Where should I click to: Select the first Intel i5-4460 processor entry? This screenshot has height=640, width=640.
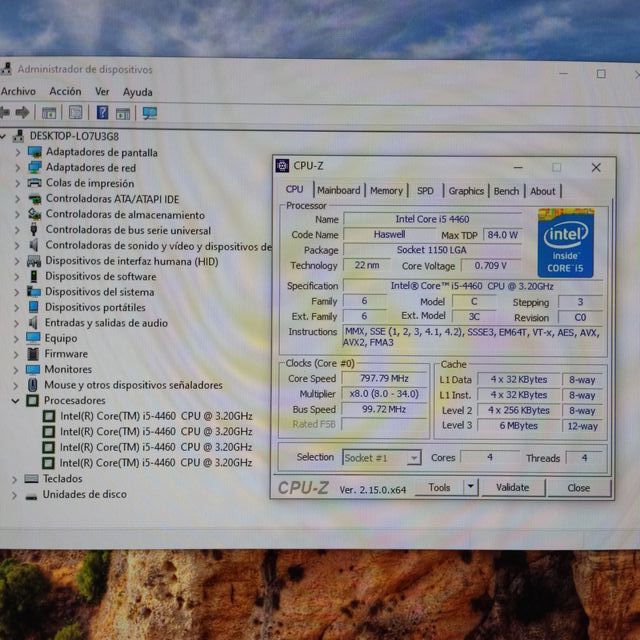[156, 416]
